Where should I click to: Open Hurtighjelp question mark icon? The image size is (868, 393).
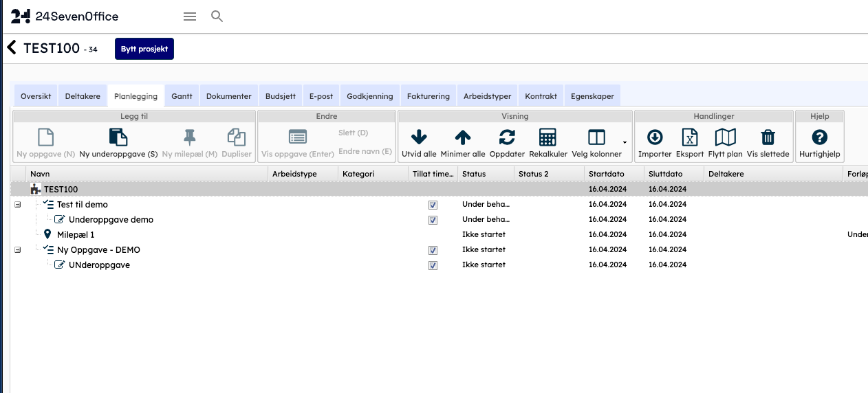[820, 137]
